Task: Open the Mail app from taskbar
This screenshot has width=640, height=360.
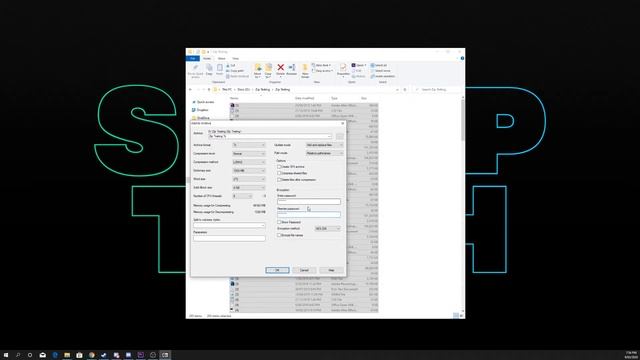Action: pos(42,355)
